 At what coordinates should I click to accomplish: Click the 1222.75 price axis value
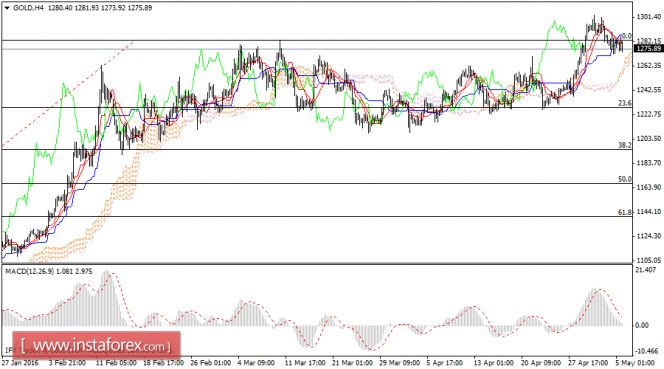coord(649,114)
